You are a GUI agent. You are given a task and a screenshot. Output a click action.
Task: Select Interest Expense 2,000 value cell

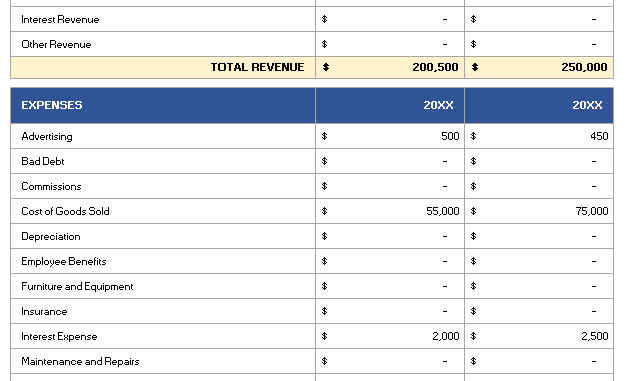point(390,336)
